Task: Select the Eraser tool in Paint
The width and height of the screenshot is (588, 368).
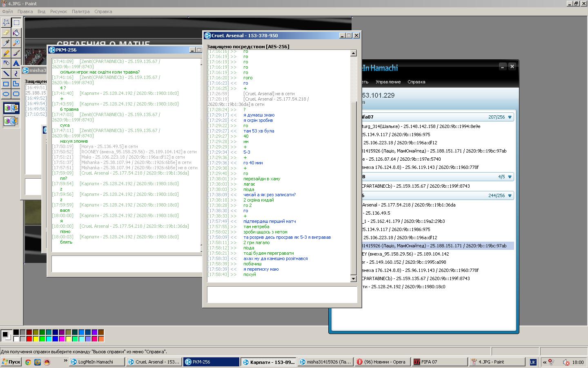Action: [6, 33]
